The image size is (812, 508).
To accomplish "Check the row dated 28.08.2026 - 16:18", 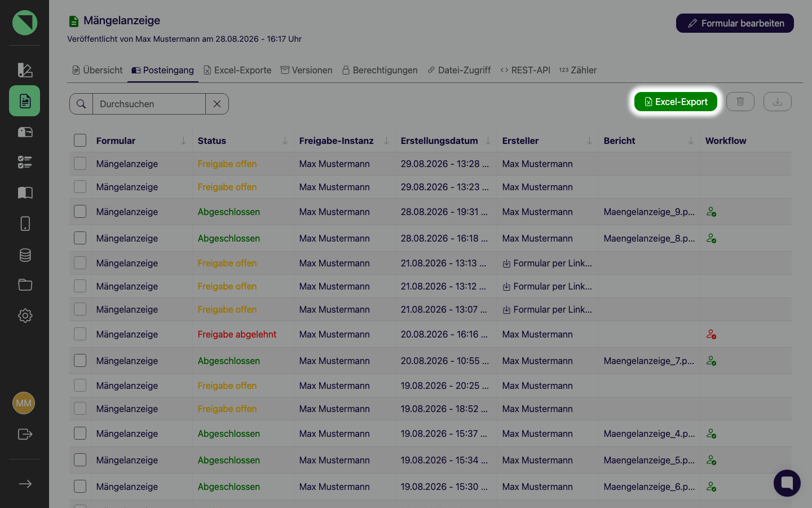I will [80, 238].
